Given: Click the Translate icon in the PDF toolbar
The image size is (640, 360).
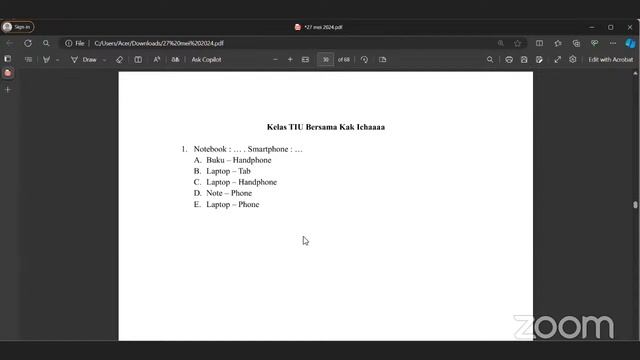Looking at the screenshot, I should pos(175,60).
